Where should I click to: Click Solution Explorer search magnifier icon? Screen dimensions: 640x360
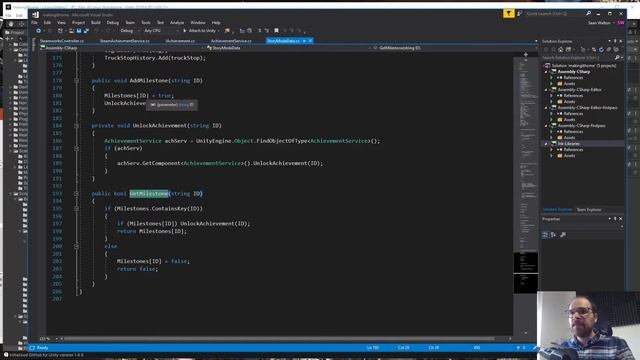[617, 58]
